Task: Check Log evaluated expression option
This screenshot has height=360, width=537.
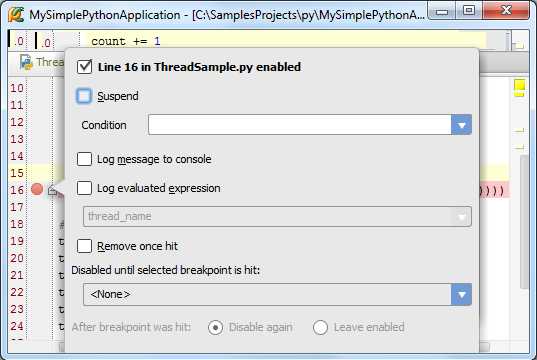Action: 84,188
